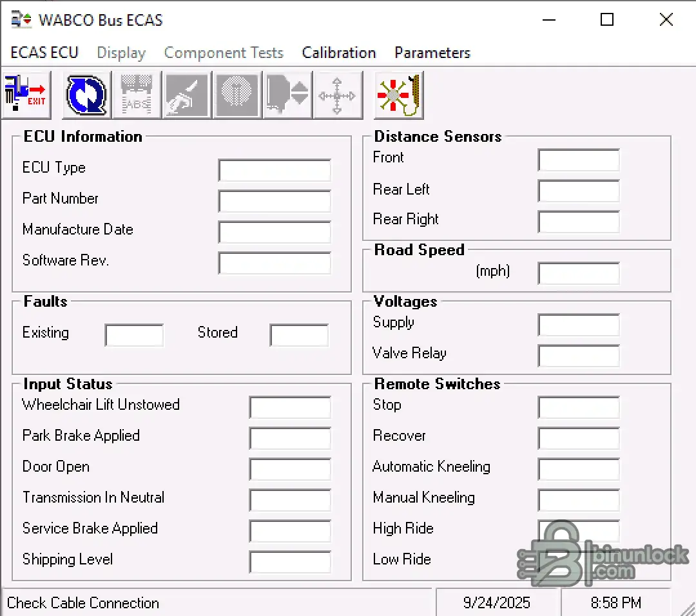Click the Manufacture Date field
Screen dimensions: 696x616
point(275,232)
